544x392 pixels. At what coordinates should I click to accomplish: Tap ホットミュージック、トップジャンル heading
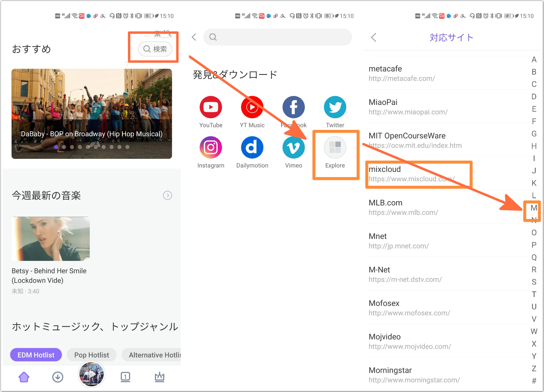pyautogui.click(x=95, y=326)
